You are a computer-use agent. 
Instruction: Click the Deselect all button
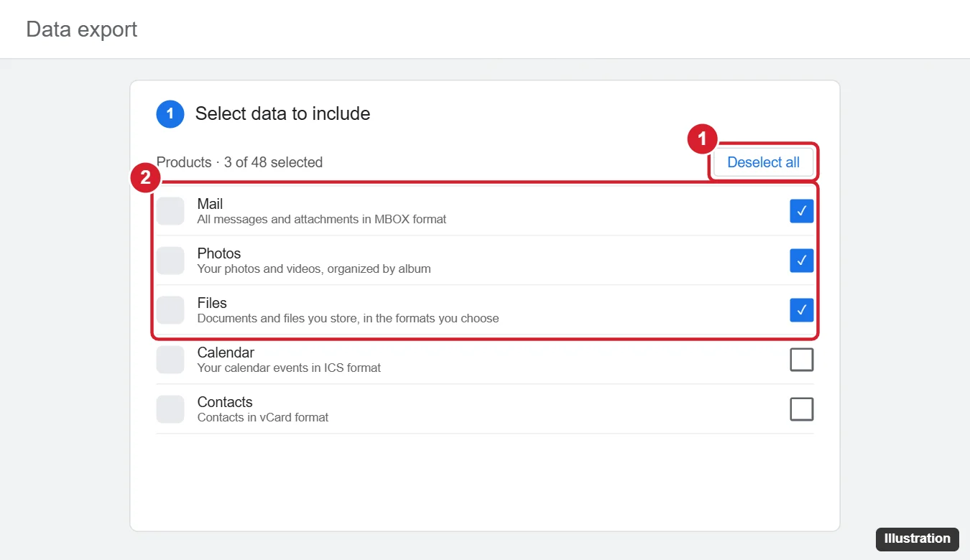(x=763, y=162)
